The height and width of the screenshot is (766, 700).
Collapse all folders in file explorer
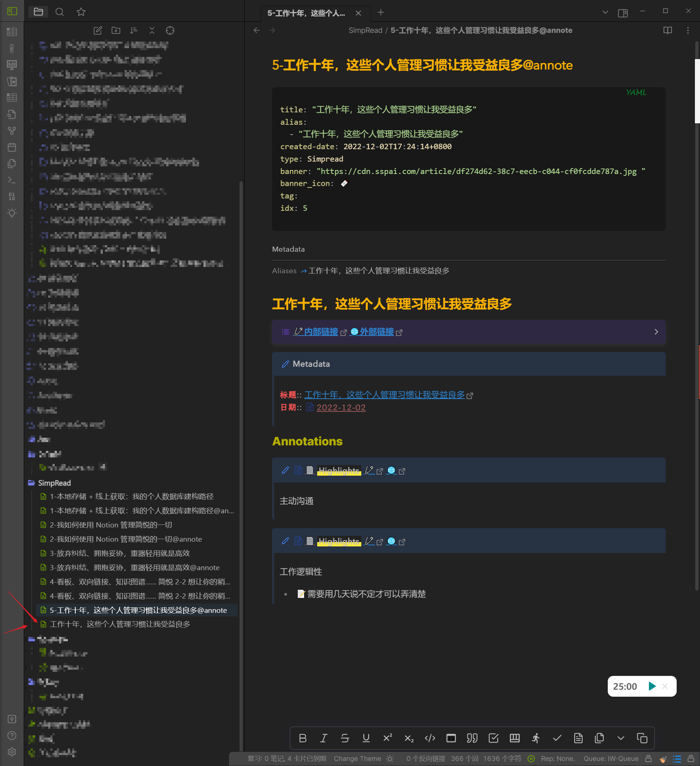click(x=152, y=30)
